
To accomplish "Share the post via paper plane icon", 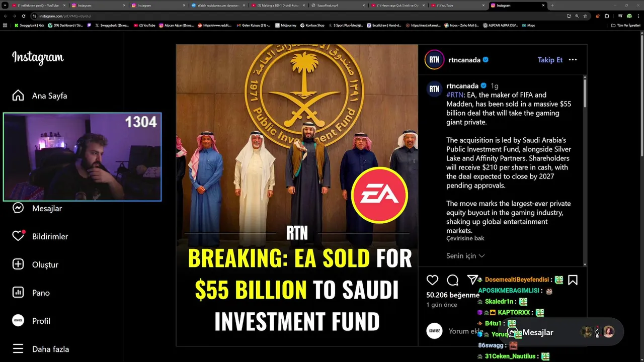I will pos(472,280).
